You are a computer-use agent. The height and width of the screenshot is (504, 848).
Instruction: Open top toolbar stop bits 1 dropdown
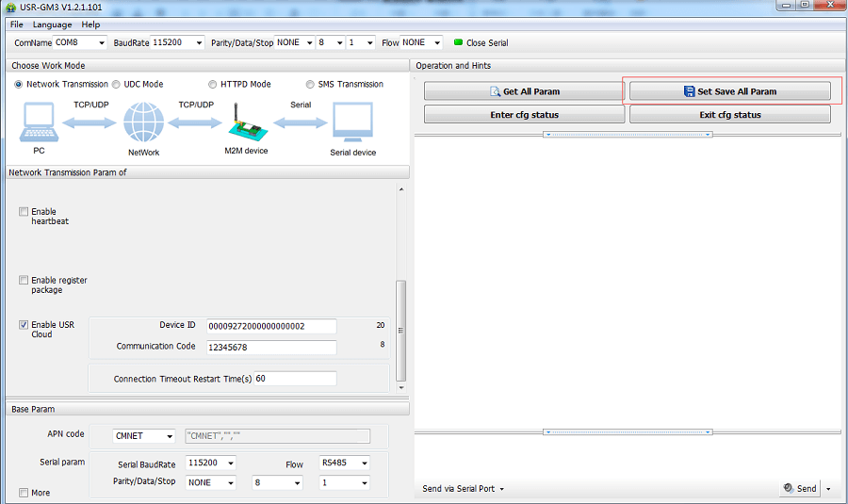(x=370, y=42)
